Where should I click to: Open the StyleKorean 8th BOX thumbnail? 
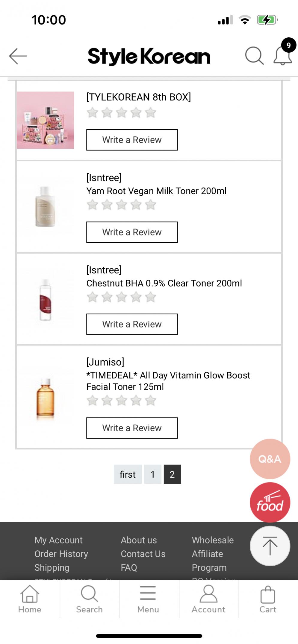(x=46, y=120)
